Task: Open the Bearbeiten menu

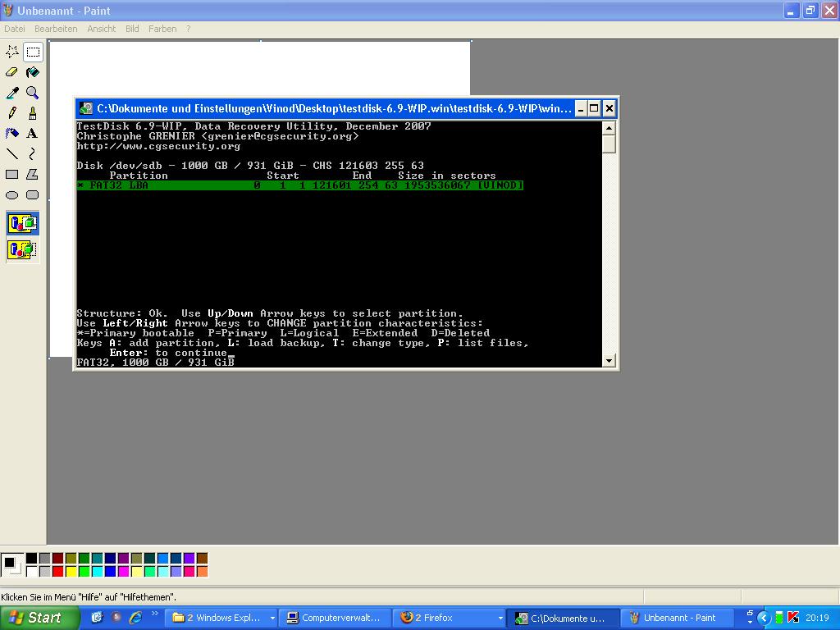Action: click(56, 29)
